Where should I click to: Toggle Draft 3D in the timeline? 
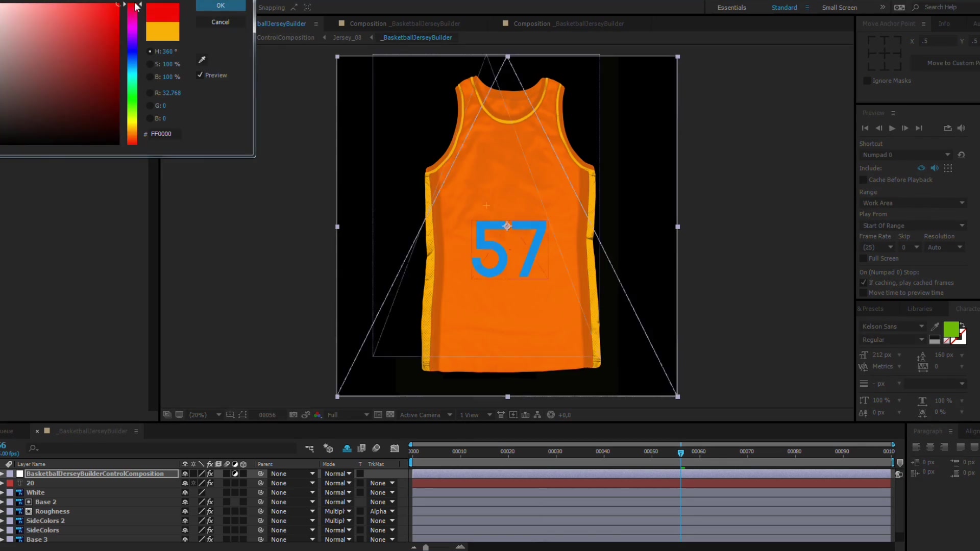(328, 448)
